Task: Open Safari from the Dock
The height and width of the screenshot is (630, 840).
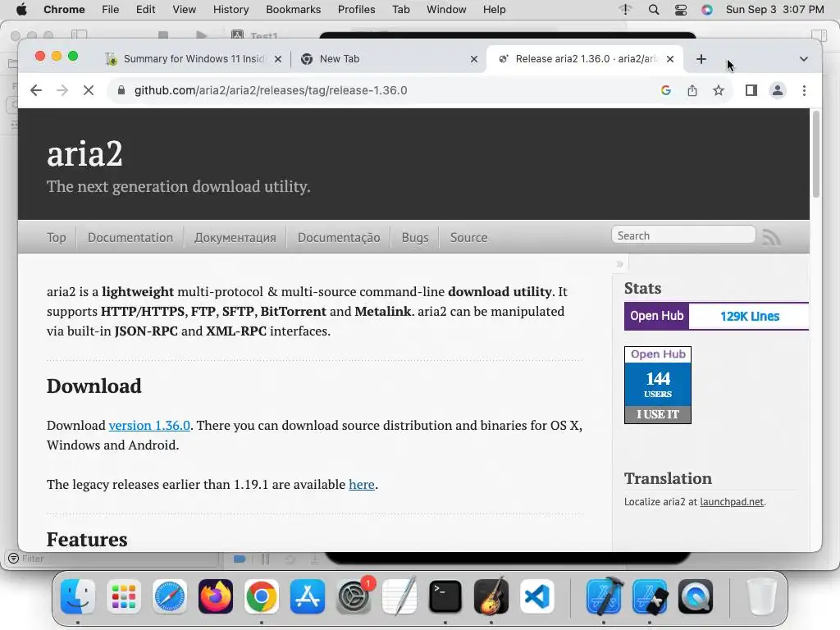Action: [170, 596]
